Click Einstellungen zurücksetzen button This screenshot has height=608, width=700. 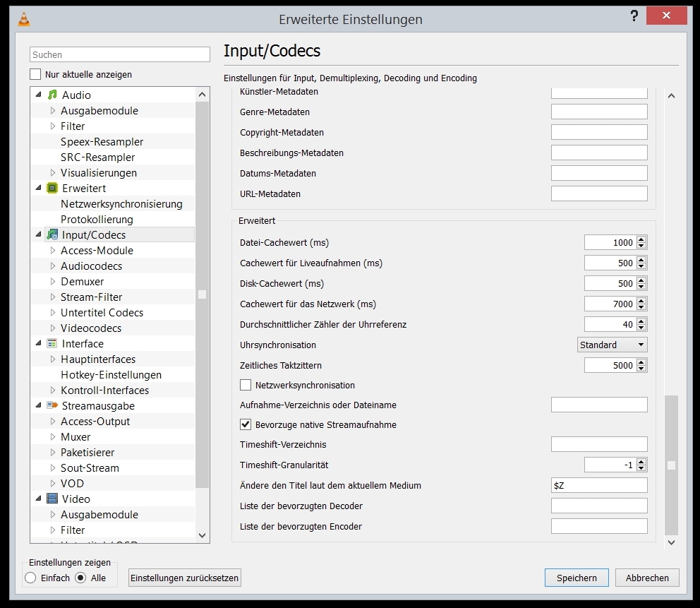(x=184, y=578)
